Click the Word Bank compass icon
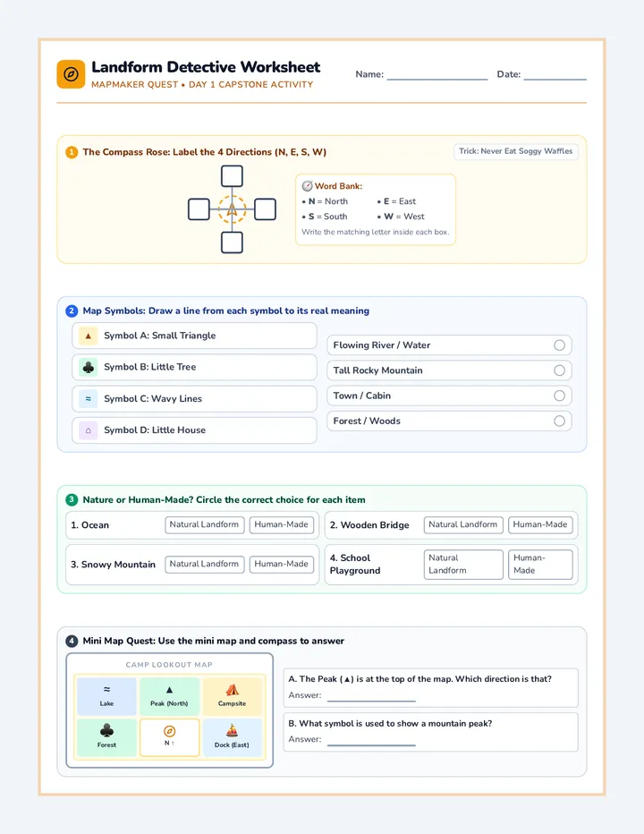This screenshot has width=644, height=834. coord(307,186)
